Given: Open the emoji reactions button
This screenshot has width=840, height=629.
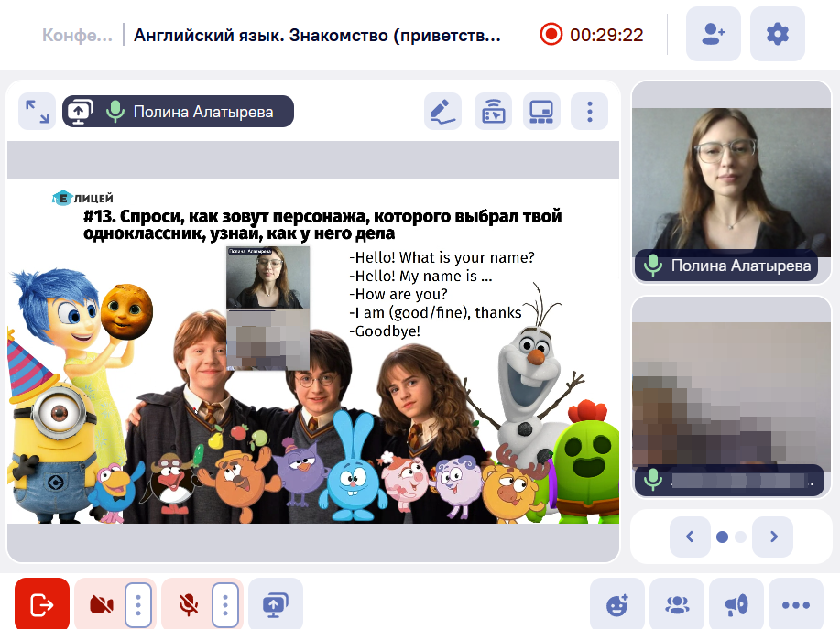Looking at the screenshot, I should coord(617,605).
